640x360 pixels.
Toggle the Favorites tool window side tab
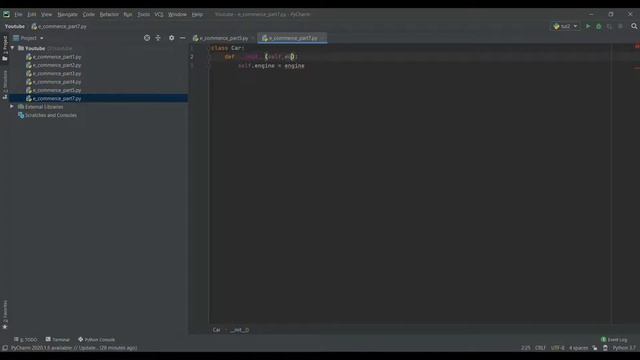5,315
